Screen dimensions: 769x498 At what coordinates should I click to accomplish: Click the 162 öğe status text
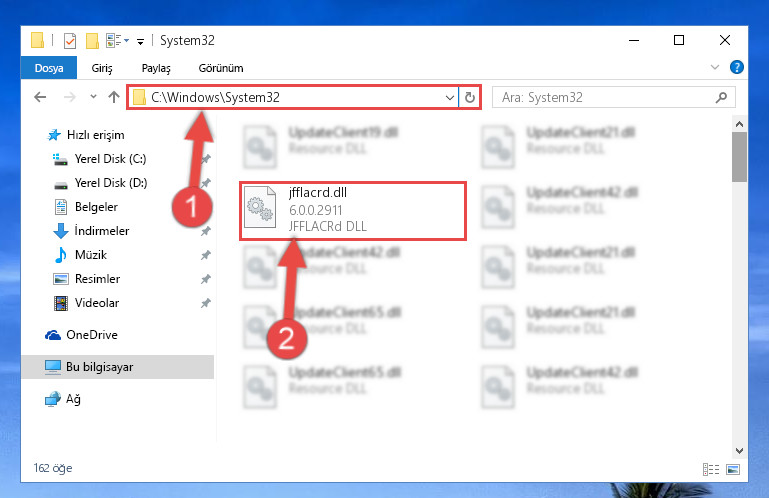point(52,468)
